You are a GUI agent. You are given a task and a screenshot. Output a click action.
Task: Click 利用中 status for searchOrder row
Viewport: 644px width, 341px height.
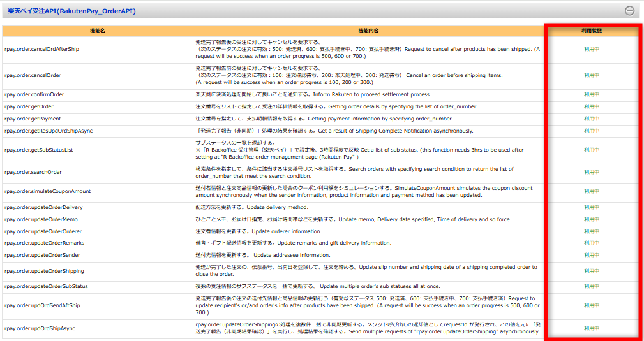coord(592,172)
